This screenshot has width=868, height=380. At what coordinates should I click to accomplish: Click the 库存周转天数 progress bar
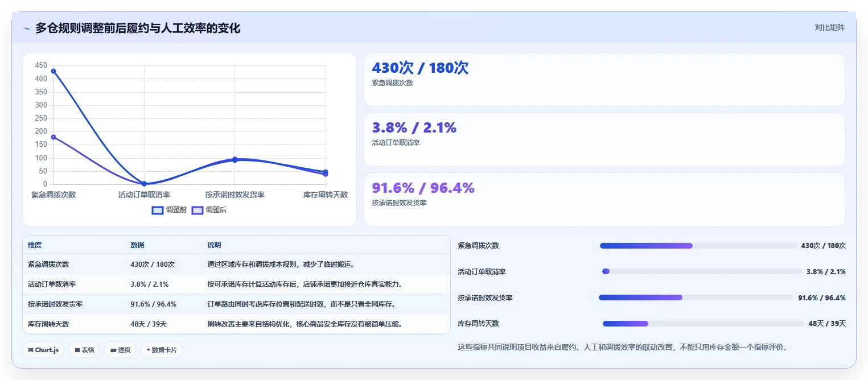[704, 324]
